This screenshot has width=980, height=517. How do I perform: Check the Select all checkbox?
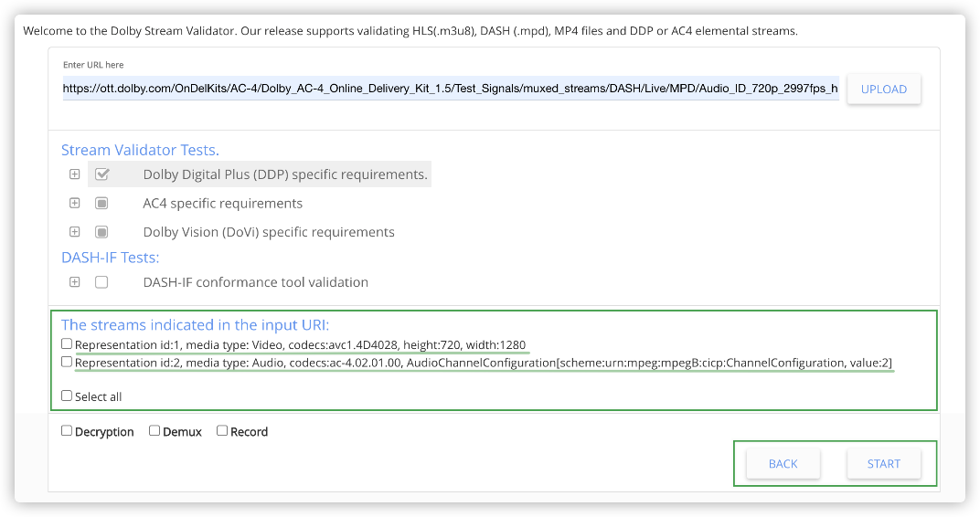(67, 396)
